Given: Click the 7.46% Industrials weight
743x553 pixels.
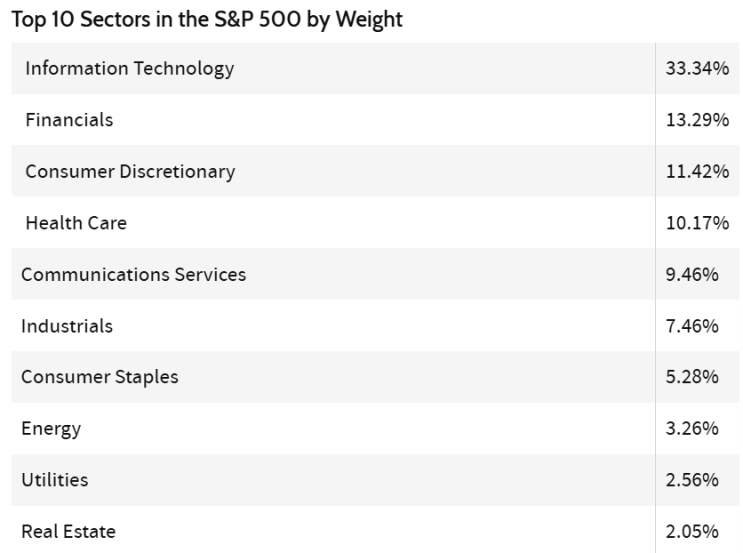Looking at the screenshot, I should tap(692, 326).
